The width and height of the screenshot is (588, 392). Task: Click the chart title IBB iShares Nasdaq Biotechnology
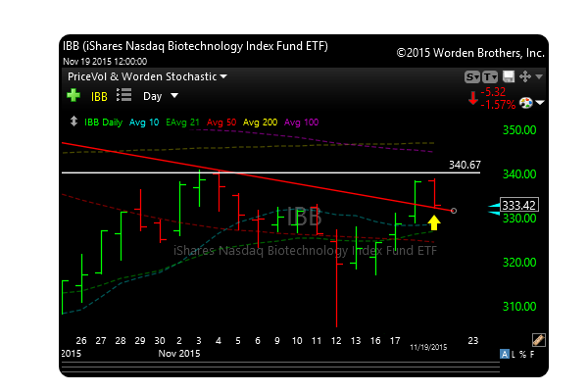(x=195, y=46)
